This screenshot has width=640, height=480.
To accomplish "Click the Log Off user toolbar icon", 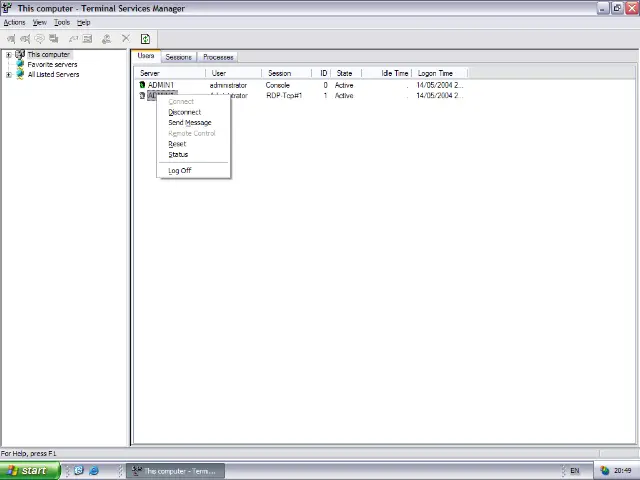I will [x=107, y=39].
